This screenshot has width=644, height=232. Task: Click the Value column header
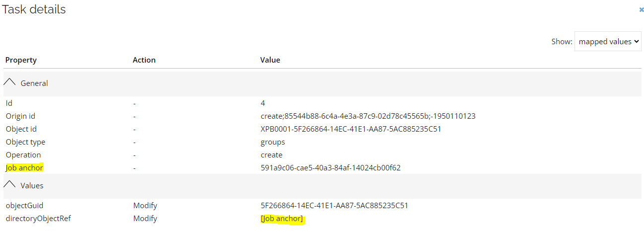270,60
